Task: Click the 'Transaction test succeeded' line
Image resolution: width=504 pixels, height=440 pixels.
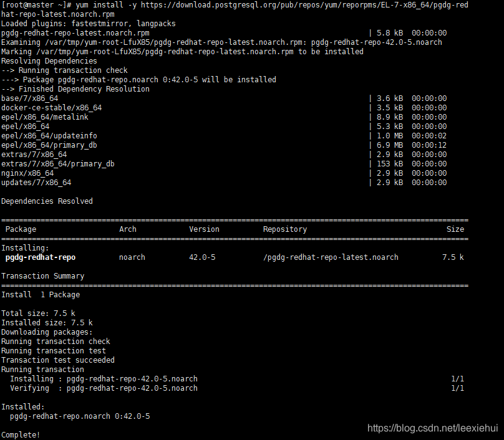Action: point(58,360)
